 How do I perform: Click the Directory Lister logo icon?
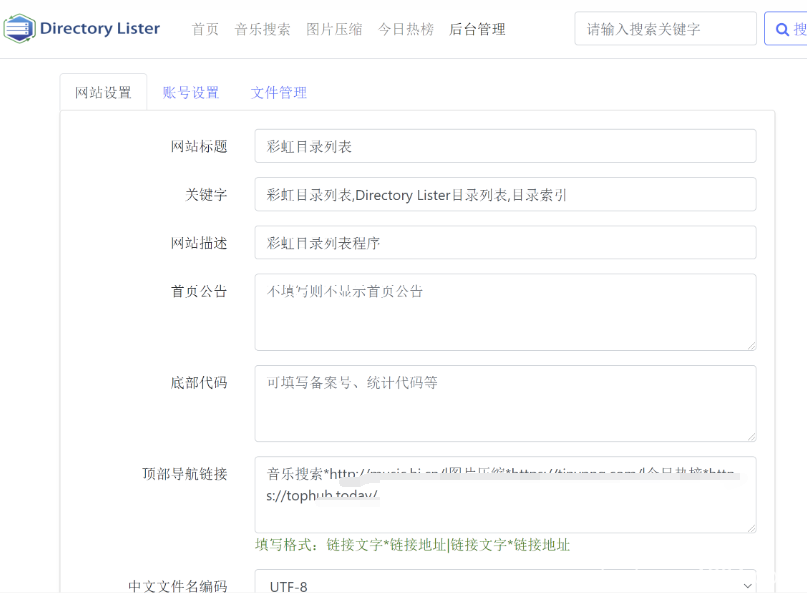(x=18, y=29)
